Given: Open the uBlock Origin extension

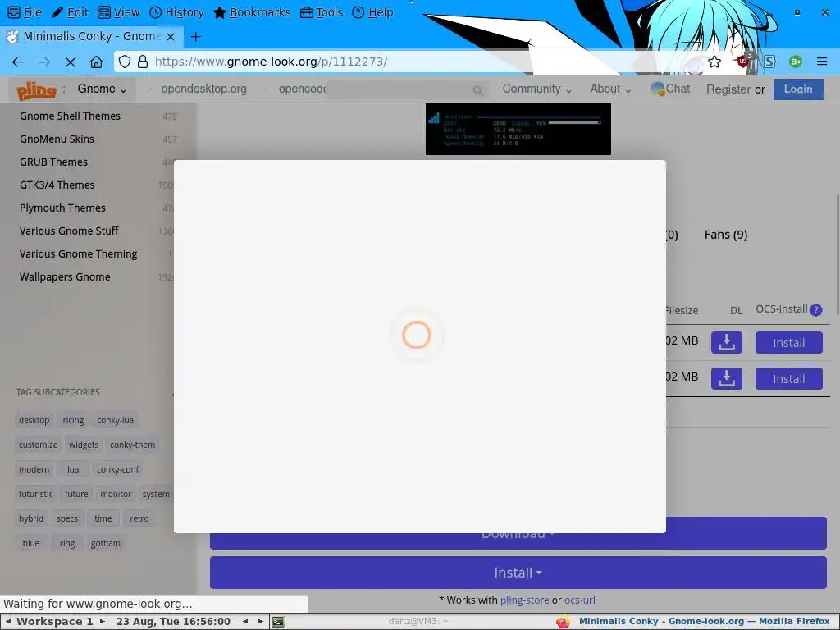Looking at the screenshot, I should pyautogui.click(x=743, y=61).
